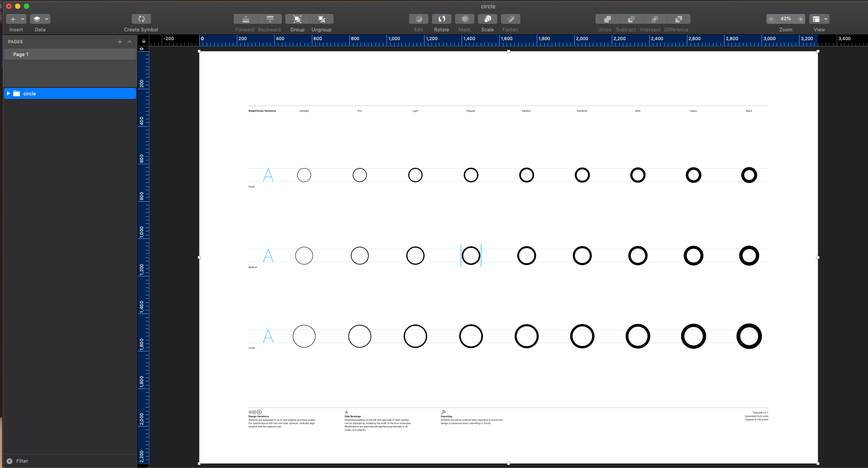Viewport: 868px width, 468px height.
Task: Select the Rotate tool
Action: [x=442, y=19]
